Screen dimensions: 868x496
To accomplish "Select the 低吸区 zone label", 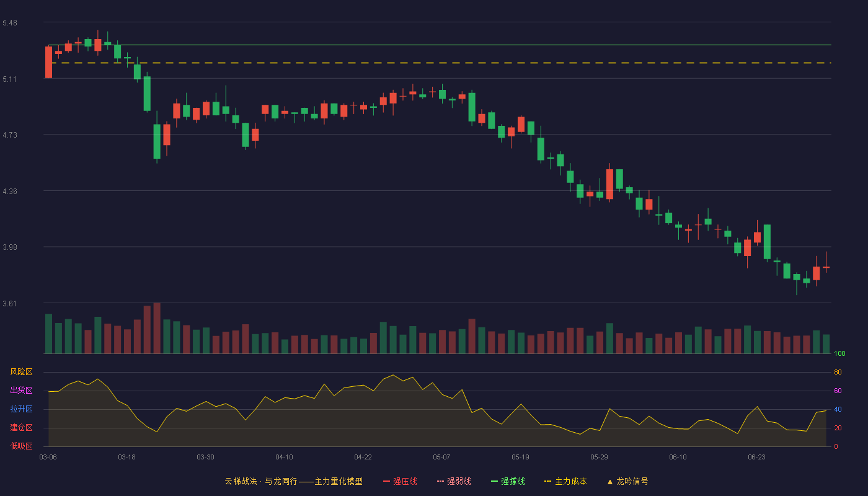I will coord(21,446).
